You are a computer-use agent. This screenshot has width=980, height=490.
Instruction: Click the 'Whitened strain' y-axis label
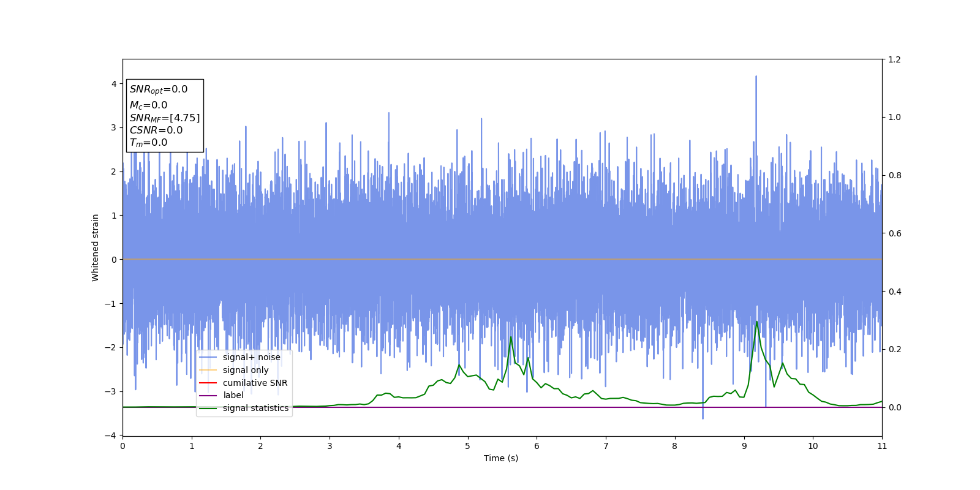click(x=96, y=247)
